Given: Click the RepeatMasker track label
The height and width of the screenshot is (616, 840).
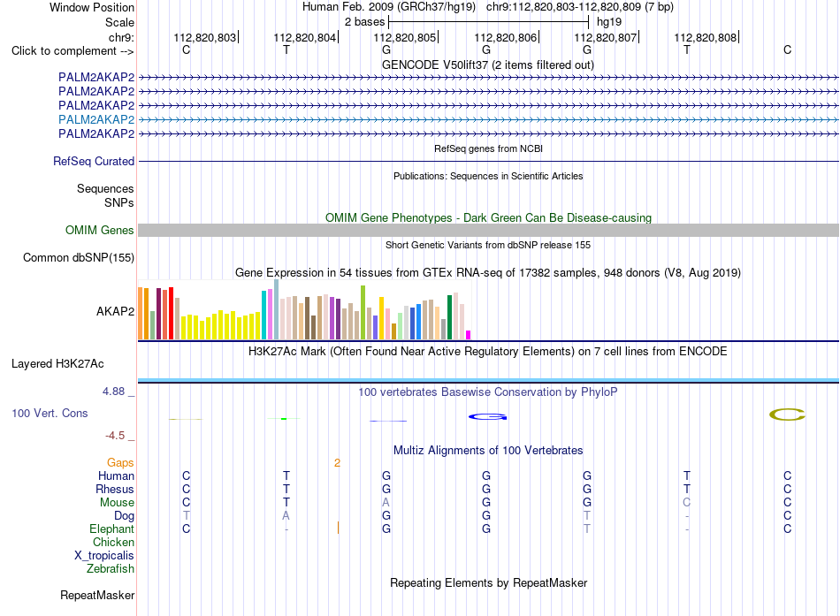Looking at the screenshot, I should pos(97,595).
